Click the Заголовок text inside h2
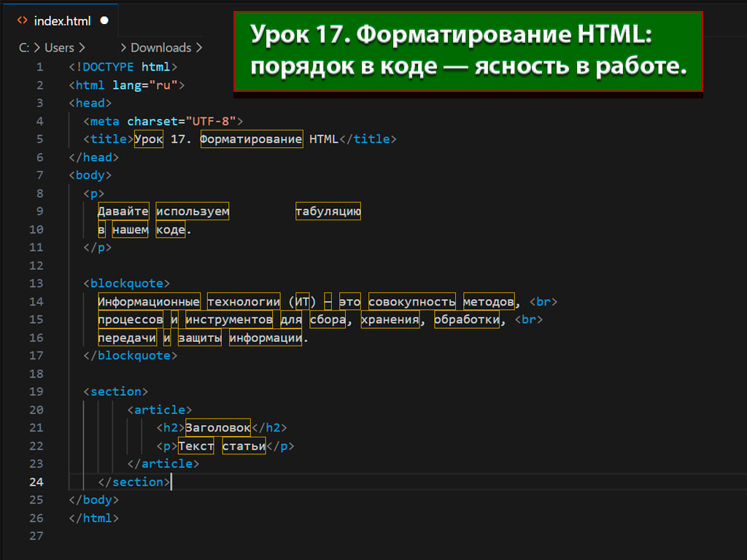747x560 pixels. point(217,428)
